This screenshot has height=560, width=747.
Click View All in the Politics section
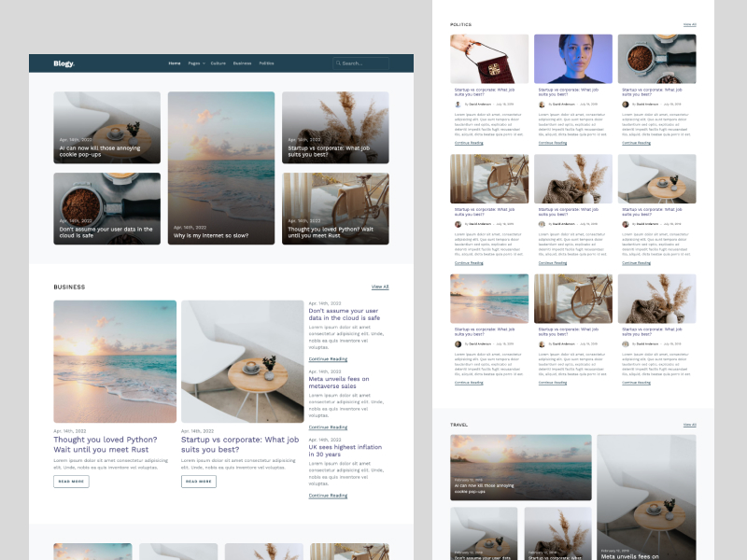tap(689, 24)
